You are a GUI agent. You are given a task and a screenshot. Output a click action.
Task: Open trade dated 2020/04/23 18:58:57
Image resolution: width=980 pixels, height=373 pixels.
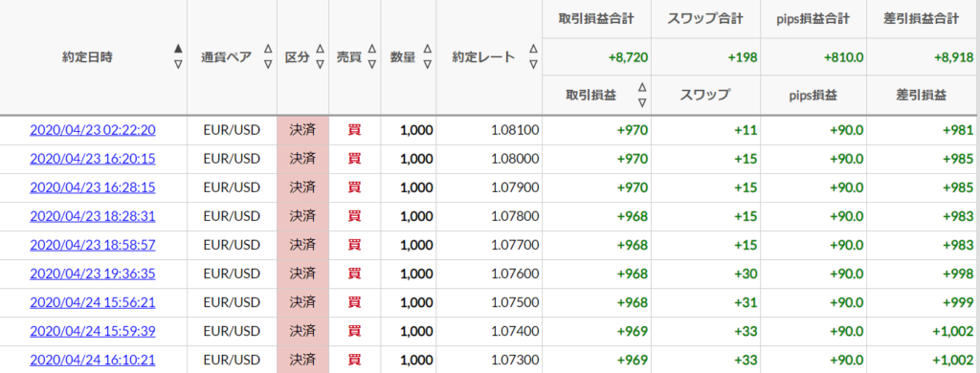pos(93,245)
